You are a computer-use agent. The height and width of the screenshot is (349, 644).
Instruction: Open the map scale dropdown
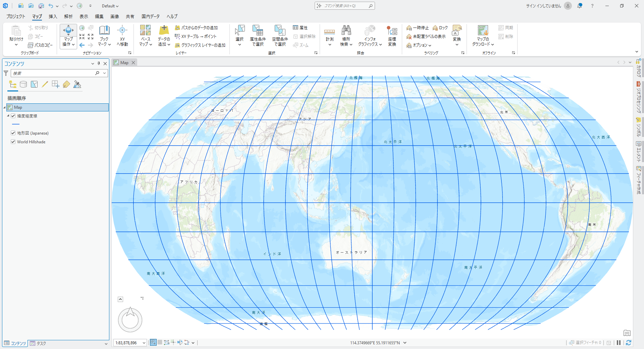coord(144,343)
